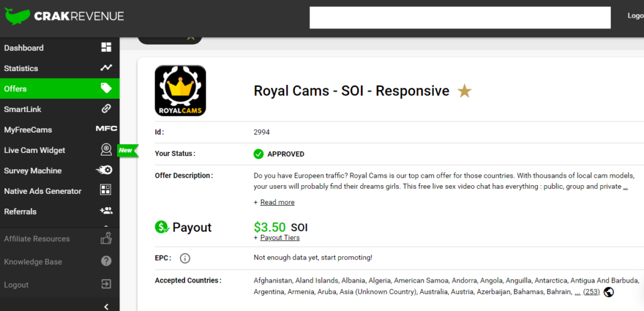Screen dimensions: 644x311
Task: Click the green approved checkmark icon
Action: 258,154
